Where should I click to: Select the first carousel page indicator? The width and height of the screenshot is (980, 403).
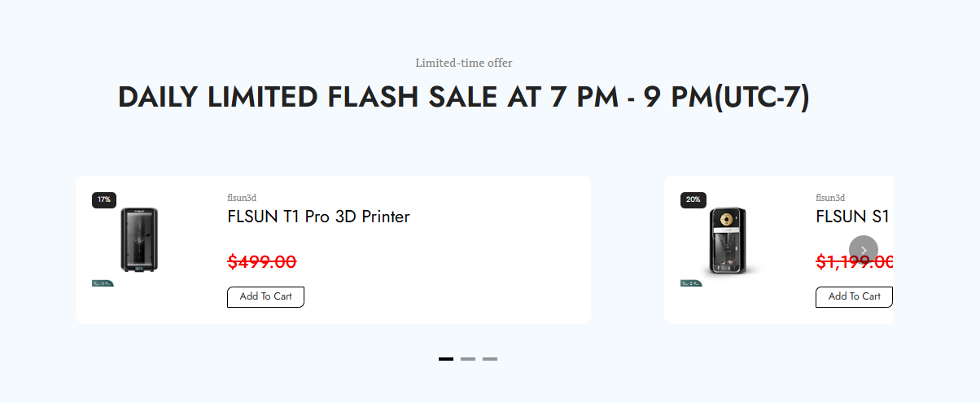pyautogui.click(x=446, y=359)
